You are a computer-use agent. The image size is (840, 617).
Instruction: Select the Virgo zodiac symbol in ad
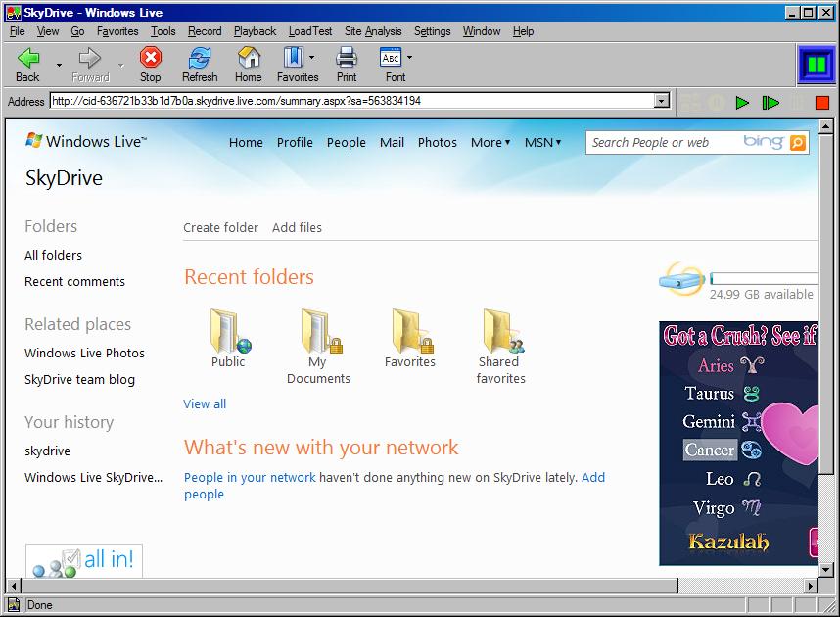coord(751,507)
